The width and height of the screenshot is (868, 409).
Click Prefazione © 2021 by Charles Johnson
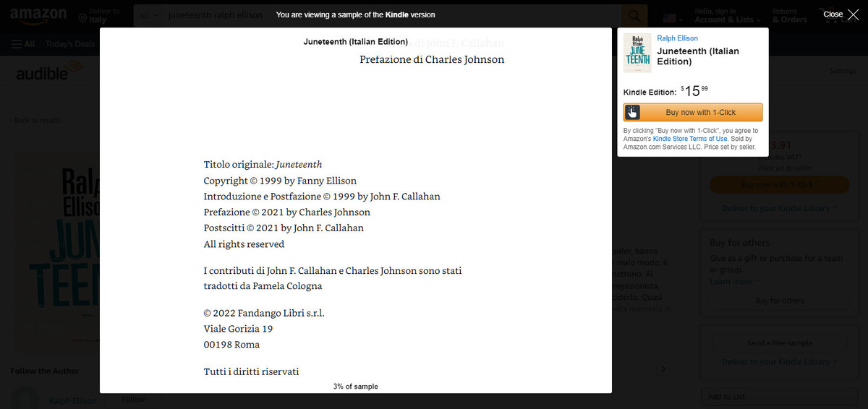tap(287, 212)
